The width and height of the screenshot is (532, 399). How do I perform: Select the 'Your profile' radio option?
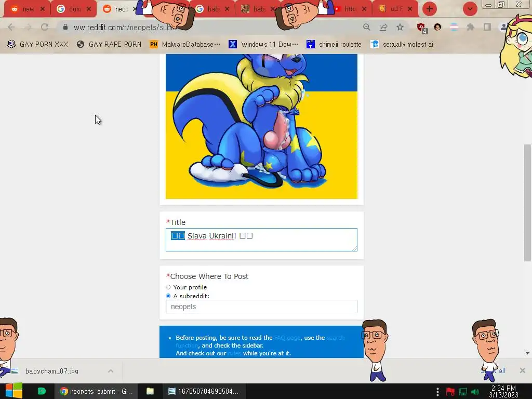[x=168, y=287]
